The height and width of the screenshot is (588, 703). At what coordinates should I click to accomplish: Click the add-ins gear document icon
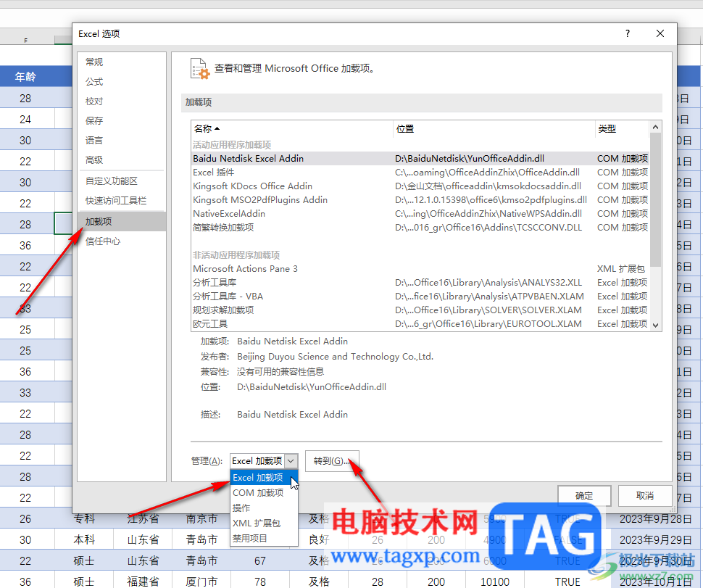click(200, 69)
